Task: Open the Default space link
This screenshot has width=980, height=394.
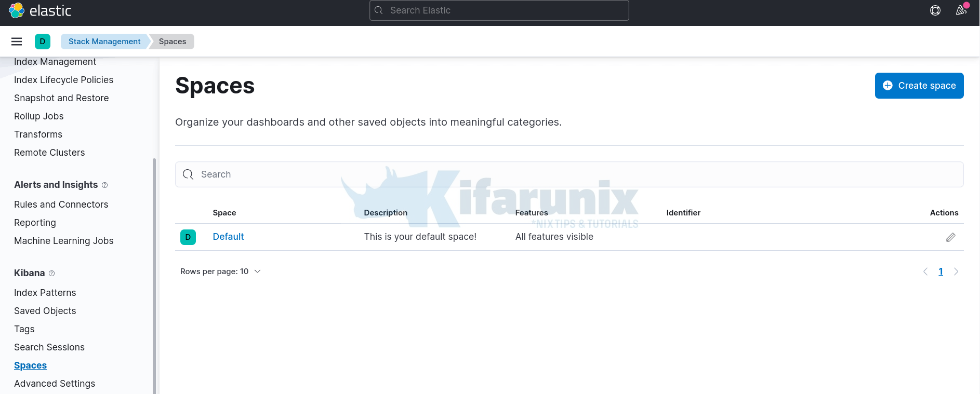Action: [228, 237]
